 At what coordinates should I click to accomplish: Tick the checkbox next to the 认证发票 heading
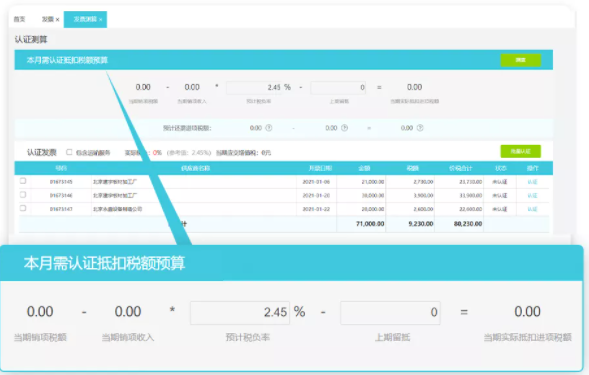[69, 152]
